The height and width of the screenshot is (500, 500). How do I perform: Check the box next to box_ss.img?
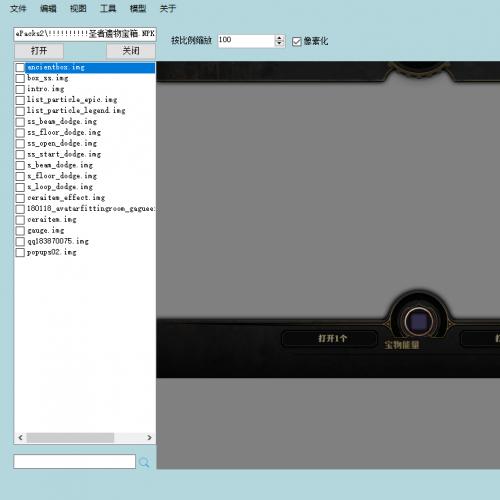pos(20,78)
